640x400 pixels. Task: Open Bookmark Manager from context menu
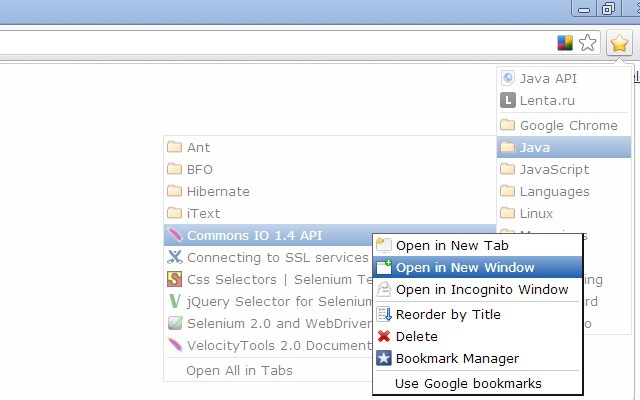(457, 358)
